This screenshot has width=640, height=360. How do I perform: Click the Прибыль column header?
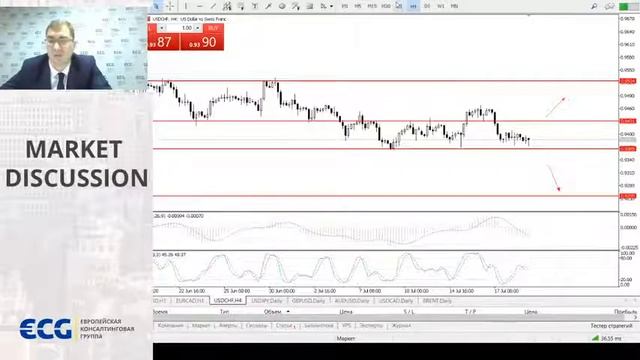[626, 312]
